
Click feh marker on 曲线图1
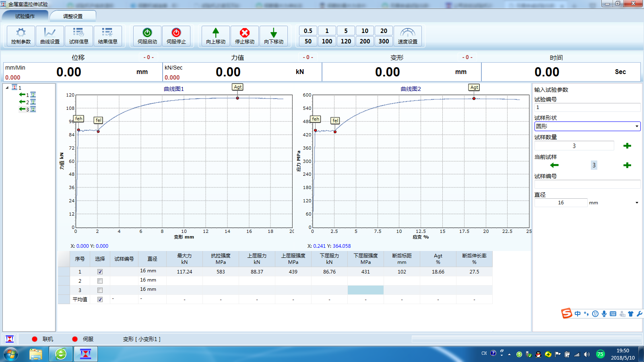point(79,119)
